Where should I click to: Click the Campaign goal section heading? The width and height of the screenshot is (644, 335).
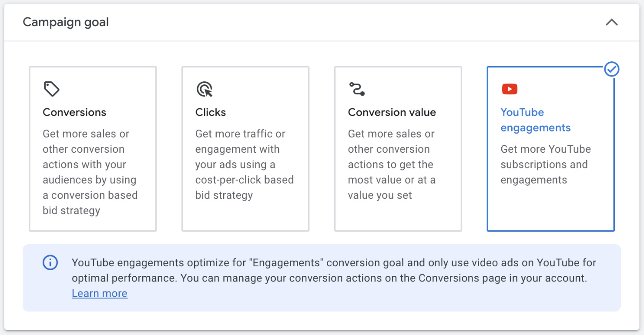(66, 22)
